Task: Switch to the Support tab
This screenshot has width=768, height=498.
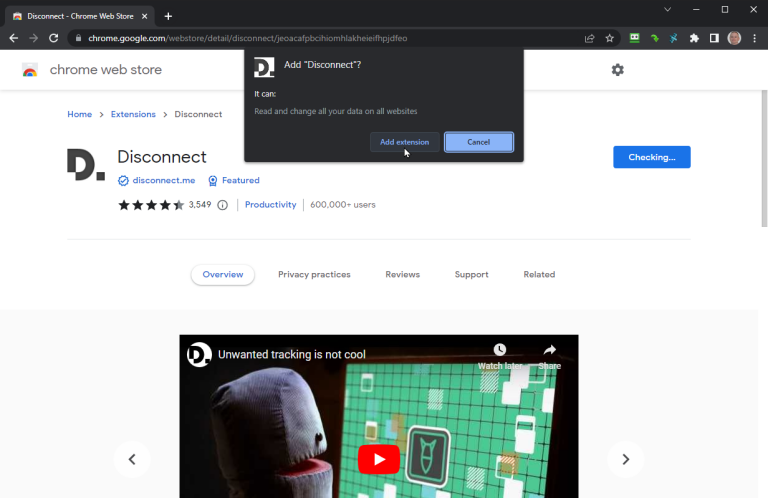Action: [x=471, y=274]
